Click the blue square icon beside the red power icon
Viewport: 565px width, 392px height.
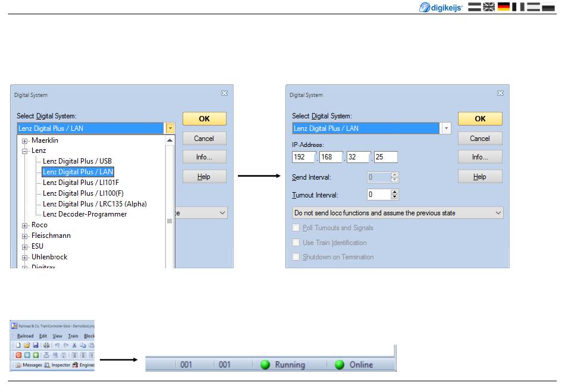point(27,355)
